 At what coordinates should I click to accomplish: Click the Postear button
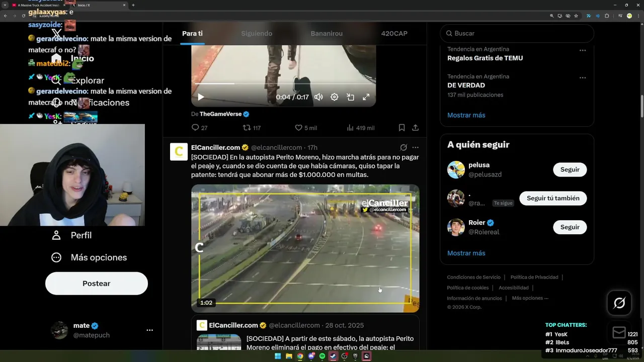pos(97,284)
